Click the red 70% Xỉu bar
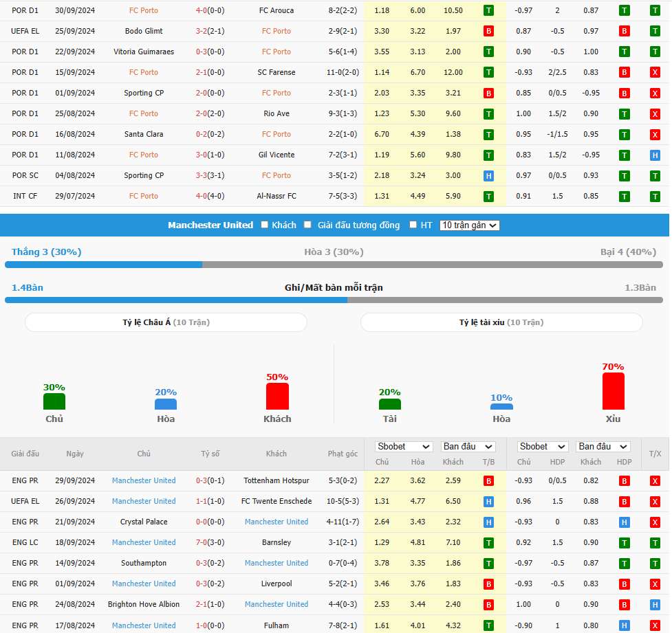This screenshot has height=633, width=672. [x=614, y=391]
